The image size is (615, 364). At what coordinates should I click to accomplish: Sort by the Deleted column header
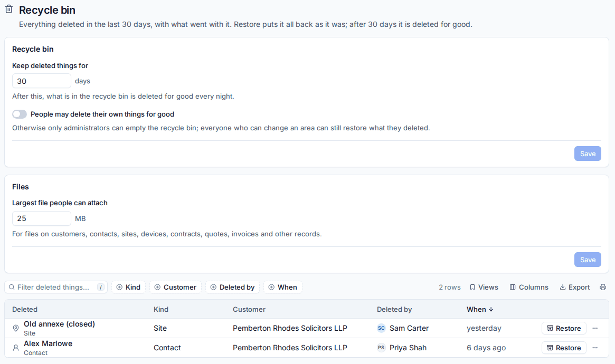pyautogui.click(x=25, y=309)
